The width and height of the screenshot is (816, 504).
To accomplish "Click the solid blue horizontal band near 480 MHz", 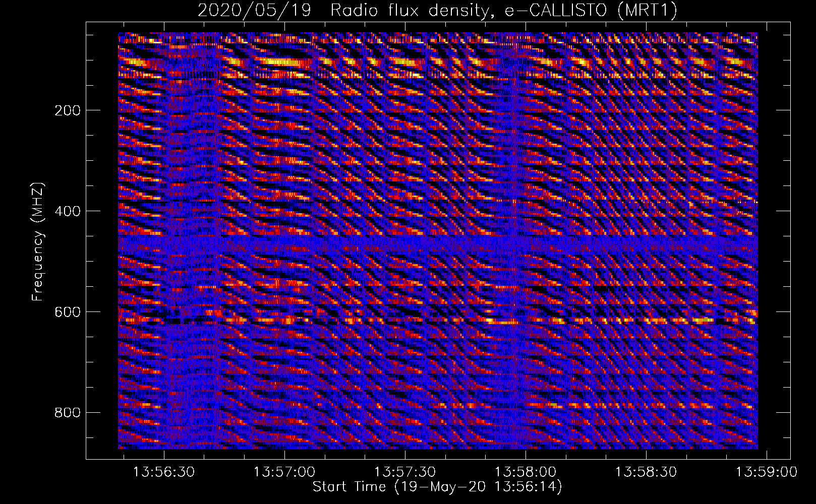I will pos(438,244).
